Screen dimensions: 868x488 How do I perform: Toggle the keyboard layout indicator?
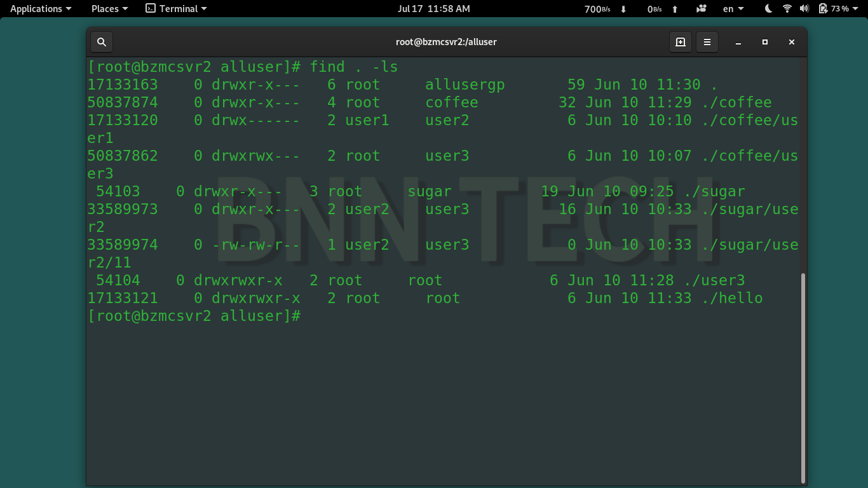point(728,8)
